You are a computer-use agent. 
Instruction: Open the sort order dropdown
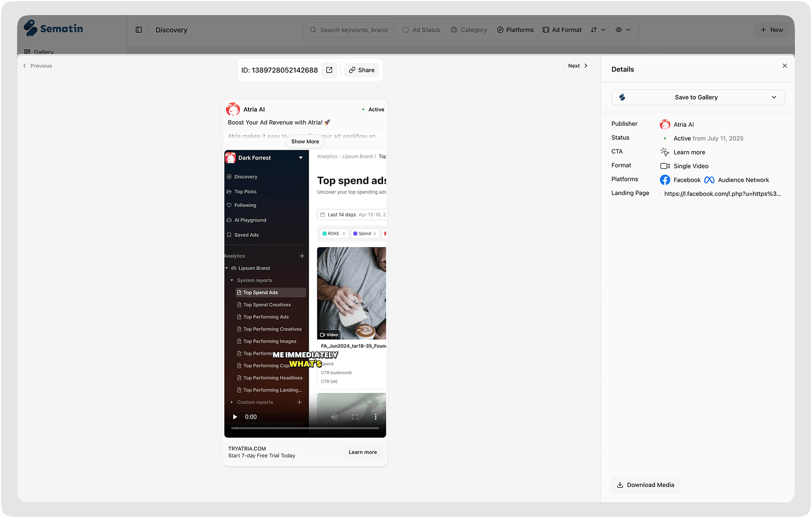click(x=598, y=30)
